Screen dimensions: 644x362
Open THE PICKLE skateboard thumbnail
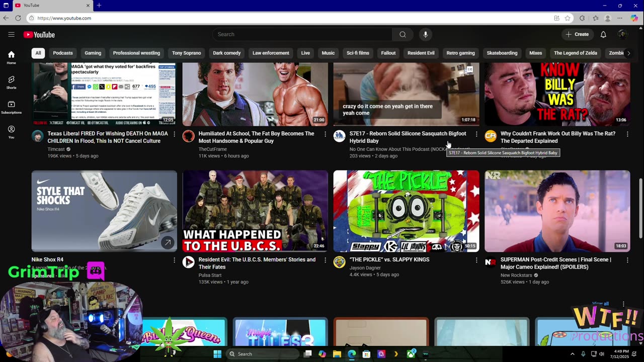(406, 211)
